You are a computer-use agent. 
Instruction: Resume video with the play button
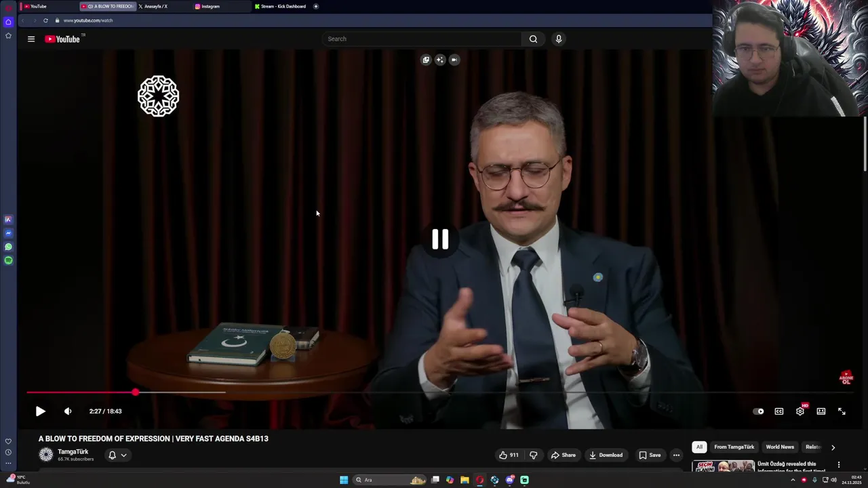[x=40, y=411]
